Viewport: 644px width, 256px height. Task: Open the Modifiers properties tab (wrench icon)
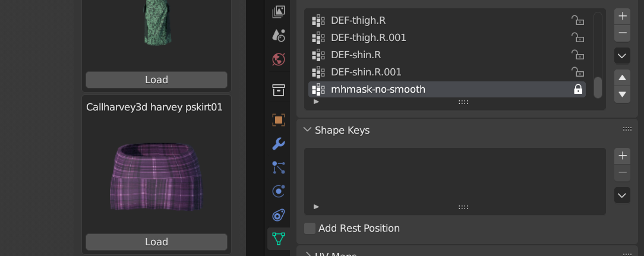(x=278, y=144)
